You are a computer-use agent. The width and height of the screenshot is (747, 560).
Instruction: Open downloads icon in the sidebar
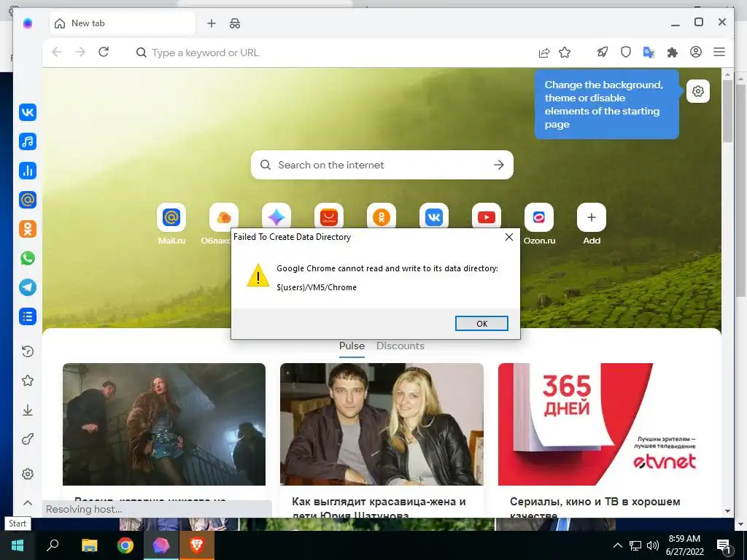(28, 410)
